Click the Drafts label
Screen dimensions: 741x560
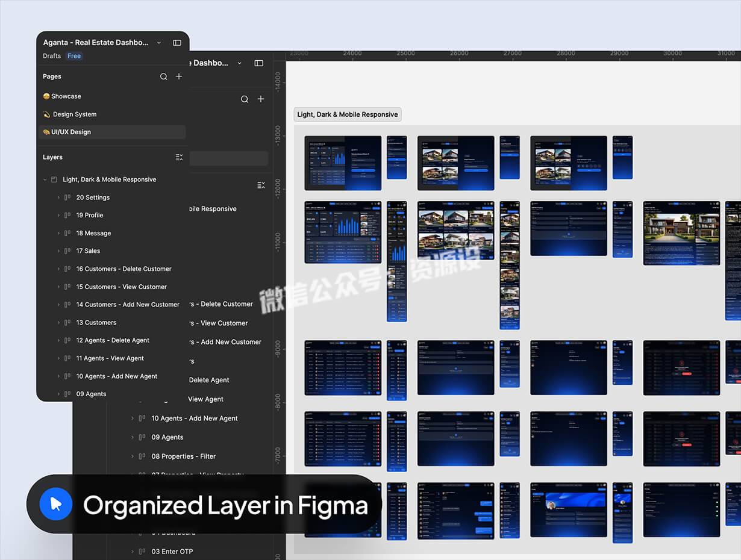click(52, 56)
